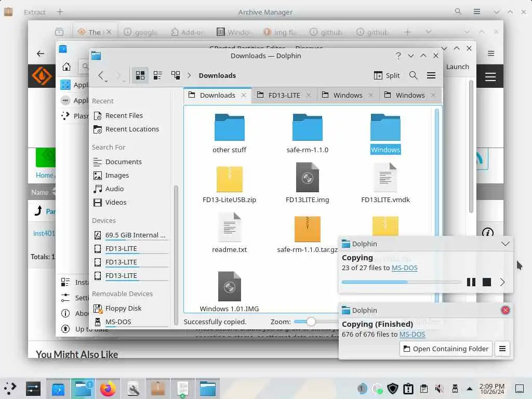The image size is (532, 399).
Task: Switch to FD13-LITE tab
Action: pos(284,96)
